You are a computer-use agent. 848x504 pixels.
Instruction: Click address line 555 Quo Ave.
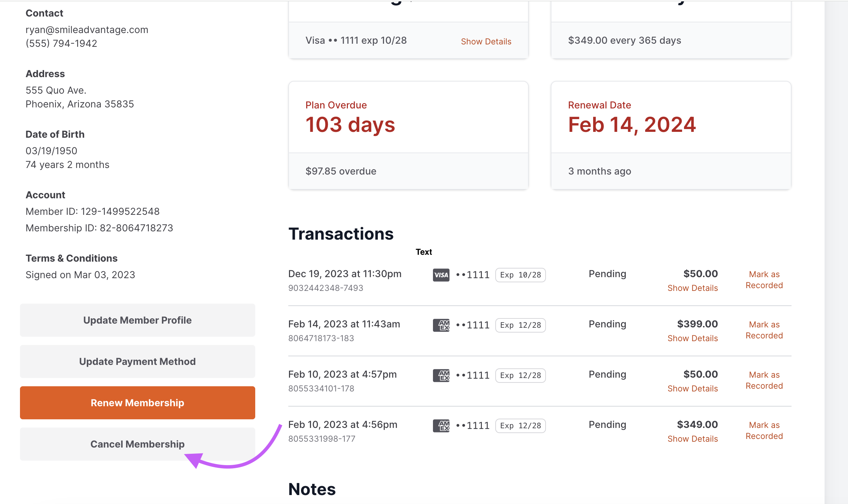(56, 90)
